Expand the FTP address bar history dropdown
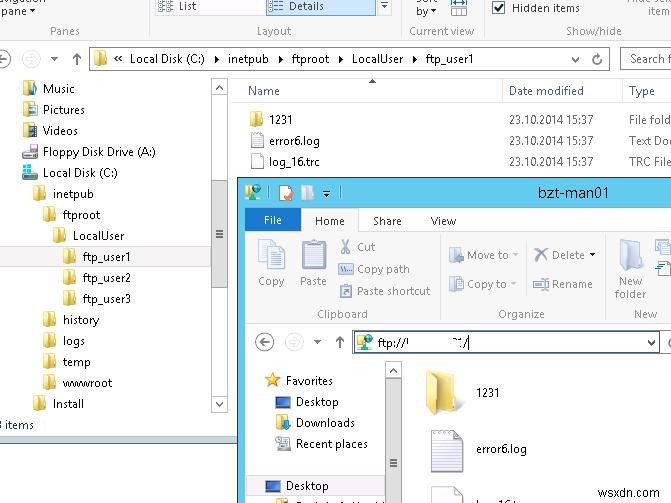 [x=651, y=342]
